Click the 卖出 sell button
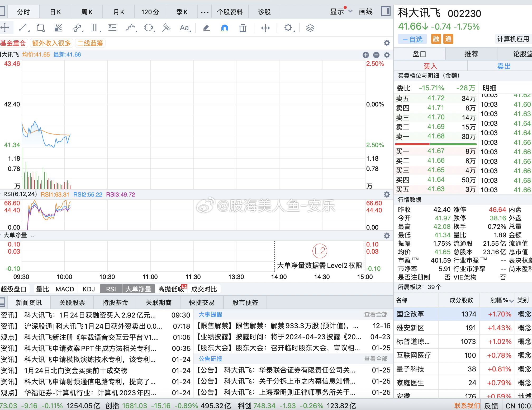The width and height of the screenshot is (532, 410). [503, 66]
